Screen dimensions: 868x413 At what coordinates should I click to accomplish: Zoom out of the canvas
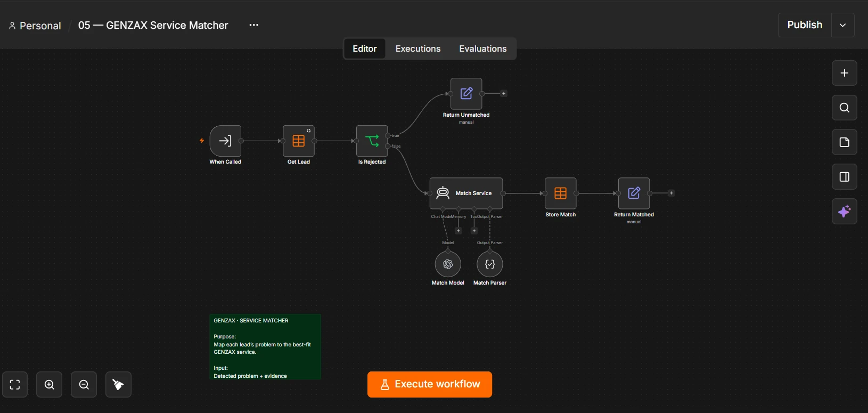click(84, 385)
